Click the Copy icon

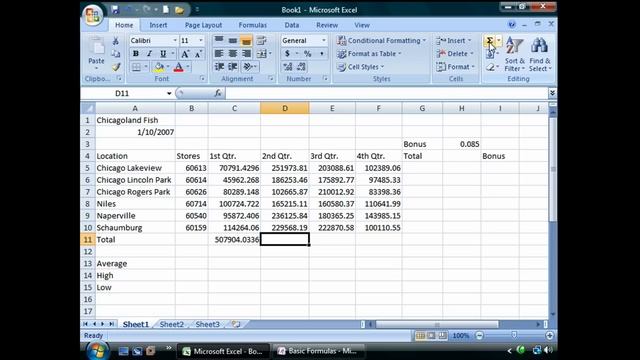[x=116, y=54]
